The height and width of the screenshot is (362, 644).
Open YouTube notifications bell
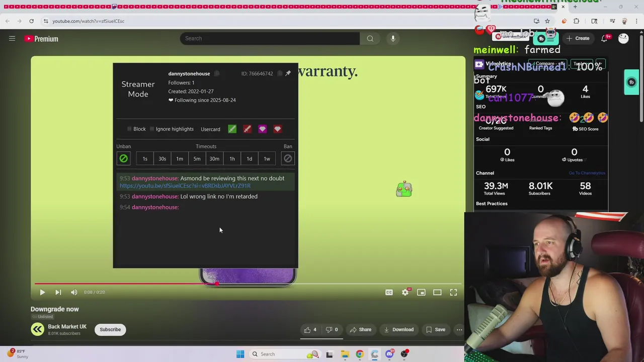[604, 38]
